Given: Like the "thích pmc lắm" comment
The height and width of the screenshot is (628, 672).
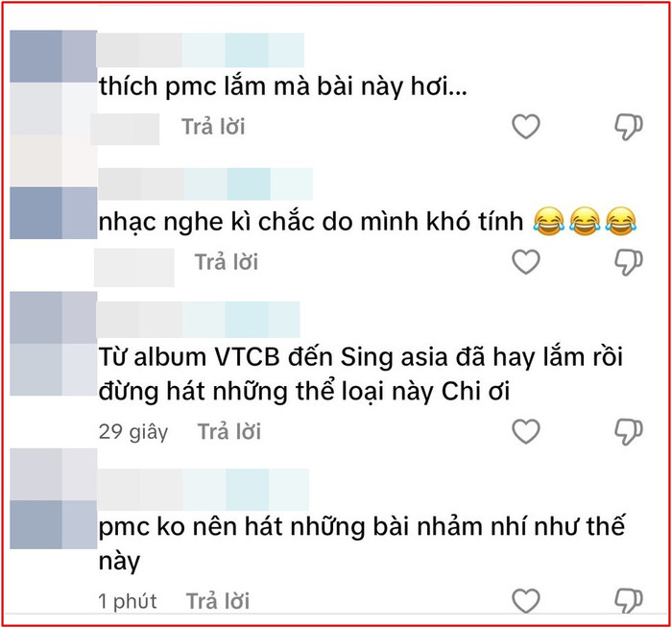Looking at the screenshot, I should tap(526, 127).
